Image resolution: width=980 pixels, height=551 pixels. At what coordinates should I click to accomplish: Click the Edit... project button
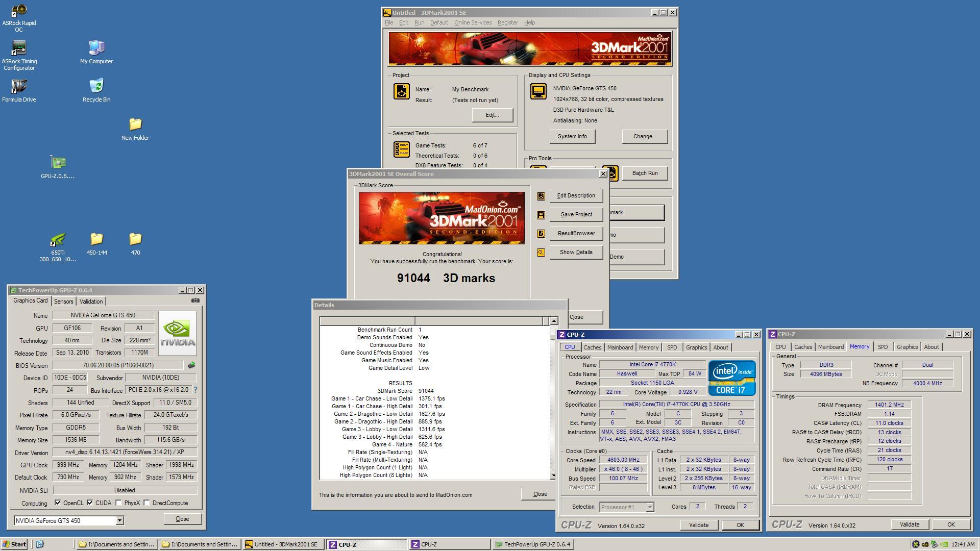(492, 115)
